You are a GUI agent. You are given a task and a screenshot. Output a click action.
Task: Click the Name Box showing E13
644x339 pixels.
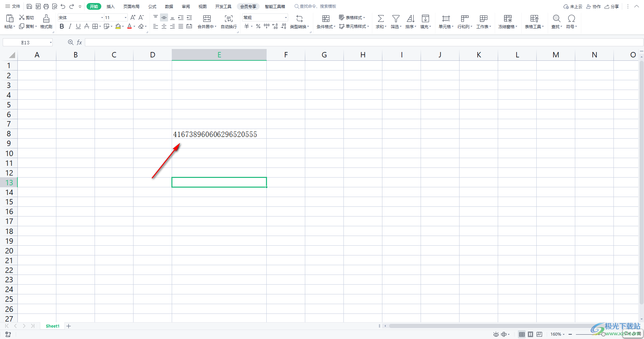tap(28, 42)
